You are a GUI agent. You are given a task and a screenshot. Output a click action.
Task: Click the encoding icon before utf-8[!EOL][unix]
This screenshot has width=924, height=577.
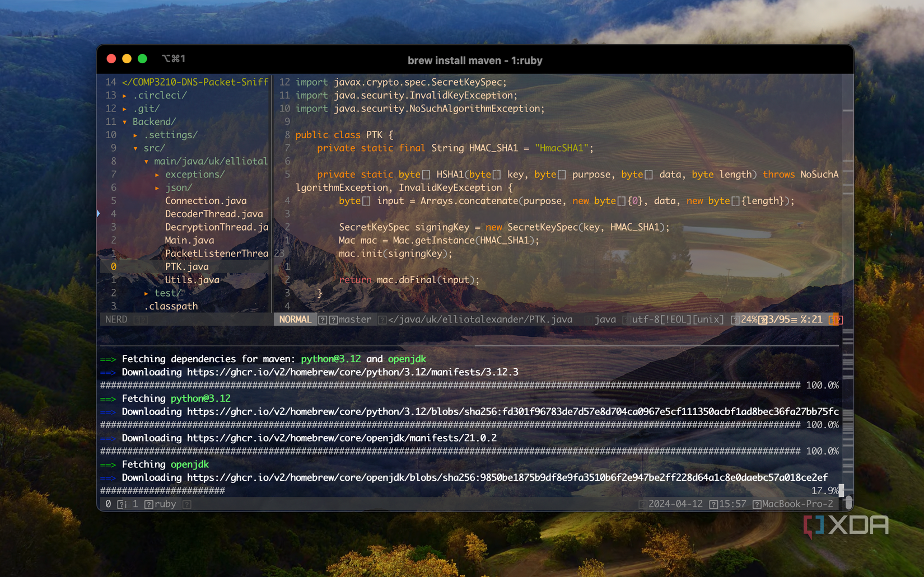pos(626,319)
